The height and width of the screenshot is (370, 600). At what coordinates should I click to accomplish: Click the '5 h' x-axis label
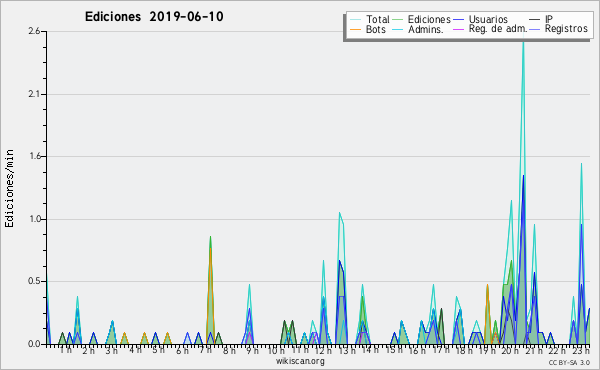coord(158,350)
